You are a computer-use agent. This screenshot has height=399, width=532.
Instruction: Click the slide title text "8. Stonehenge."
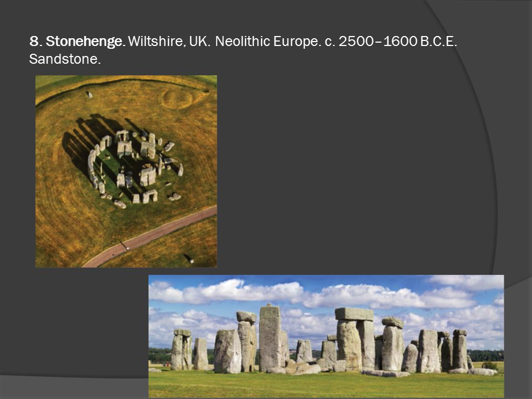pos(78,42)
